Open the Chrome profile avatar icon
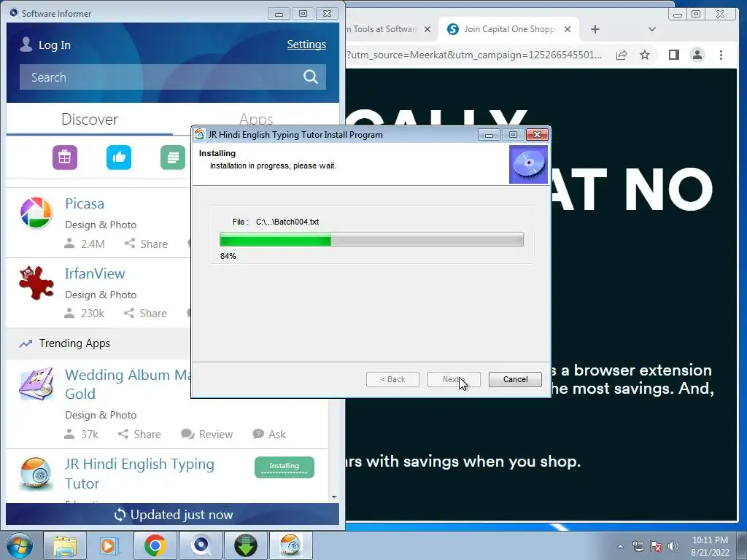The width and height of the screenshot is (747, 560). click(697, 55)
